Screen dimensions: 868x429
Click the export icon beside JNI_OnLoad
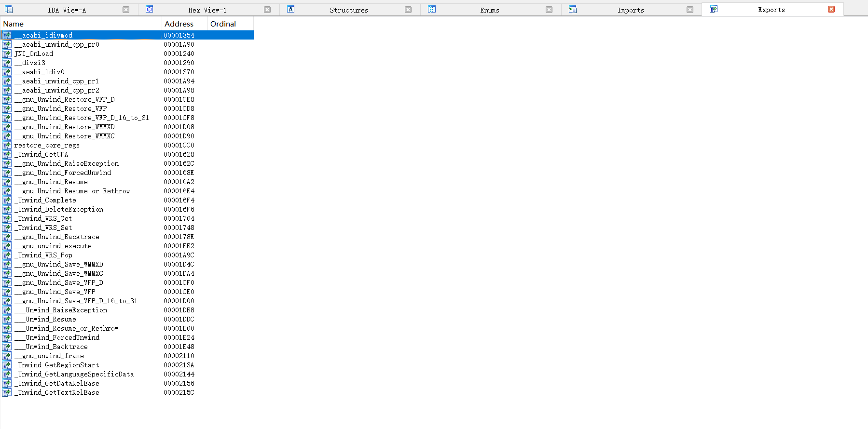click(x=7, y=54)
